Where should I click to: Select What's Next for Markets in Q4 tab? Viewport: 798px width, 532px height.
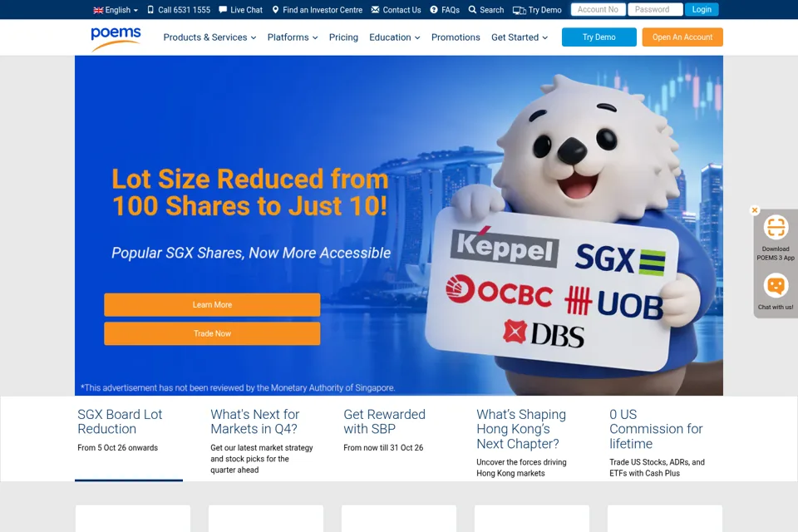[x=262, y=439]
